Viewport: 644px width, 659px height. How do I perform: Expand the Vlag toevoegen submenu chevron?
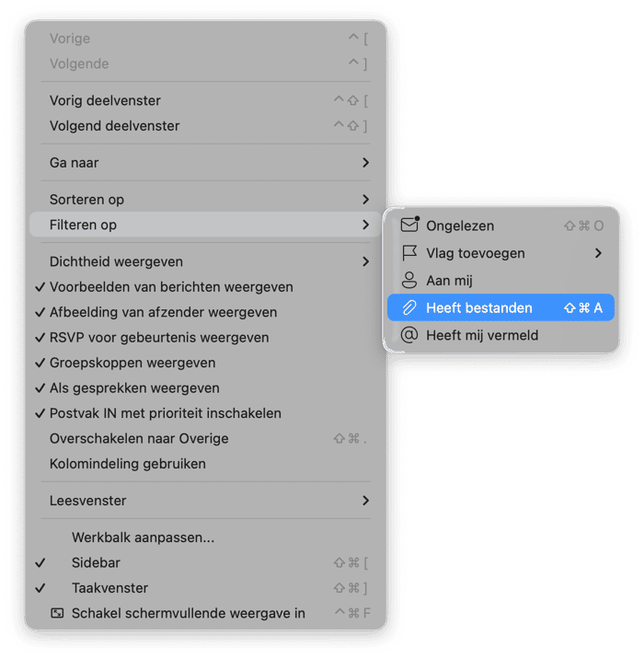[598, 253]
